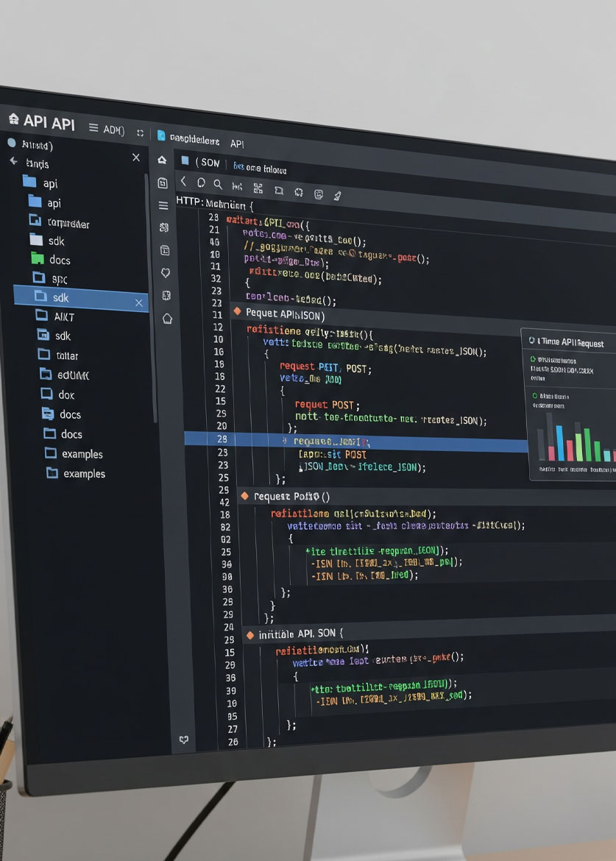This screenshot has height=861, width=616.
Task: Click the search magnifier in editor toolbar
Action: 218,184
